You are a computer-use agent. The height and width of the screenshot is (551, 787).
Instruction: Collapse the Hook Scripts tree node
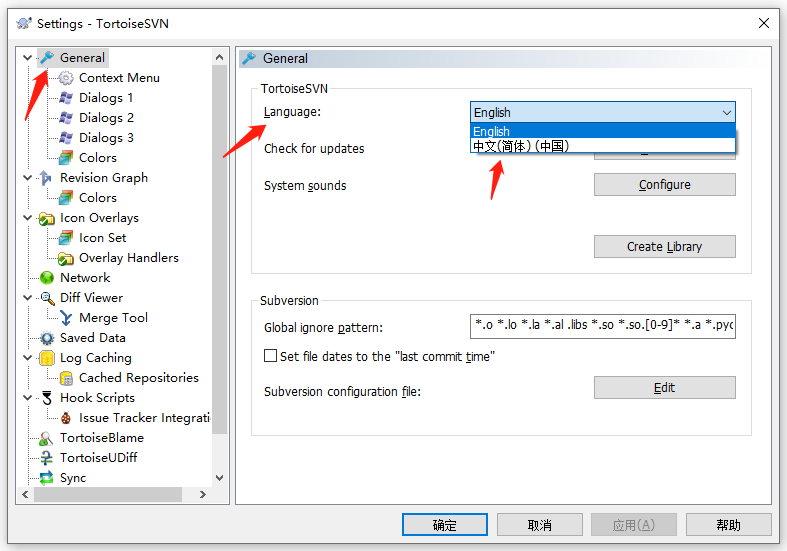28,397
